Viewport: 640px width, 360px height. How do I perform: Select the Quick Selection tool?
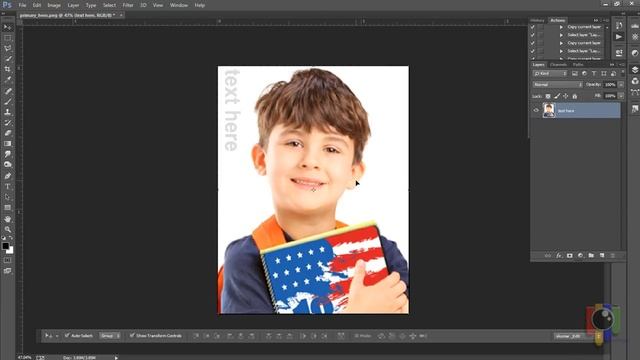pos(7,59)
